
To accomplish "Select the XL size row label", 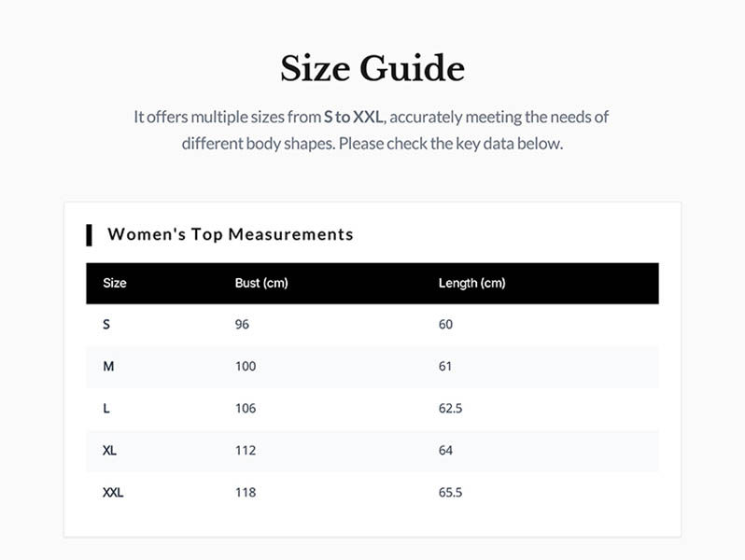I will (x=110, y=451).
